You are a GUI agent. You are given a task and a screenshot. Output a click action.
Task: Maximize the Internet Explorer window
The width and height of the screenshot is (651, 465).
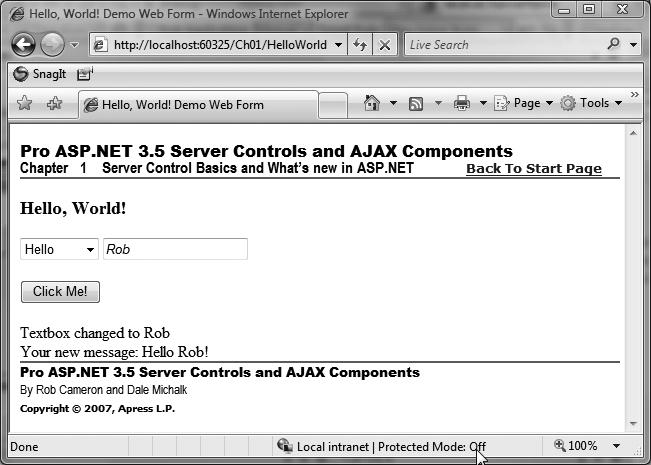click(x=589, y=10)
